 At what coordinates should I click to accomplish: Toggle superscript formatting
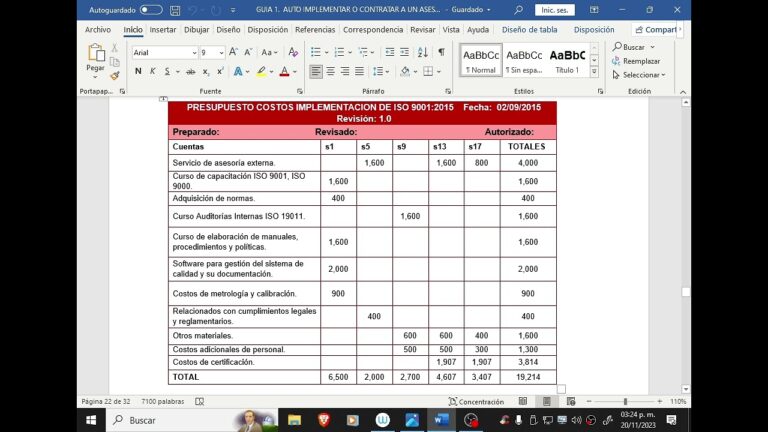pyautogui.click(x=220, y=72)
